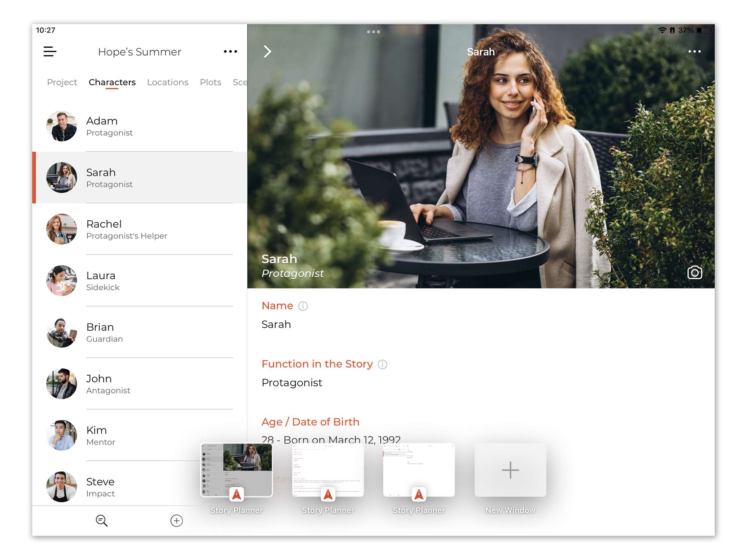747x560 pixels.
Task: Open Rachel, Protagonist's Helper
Action: tap(139, 229)
